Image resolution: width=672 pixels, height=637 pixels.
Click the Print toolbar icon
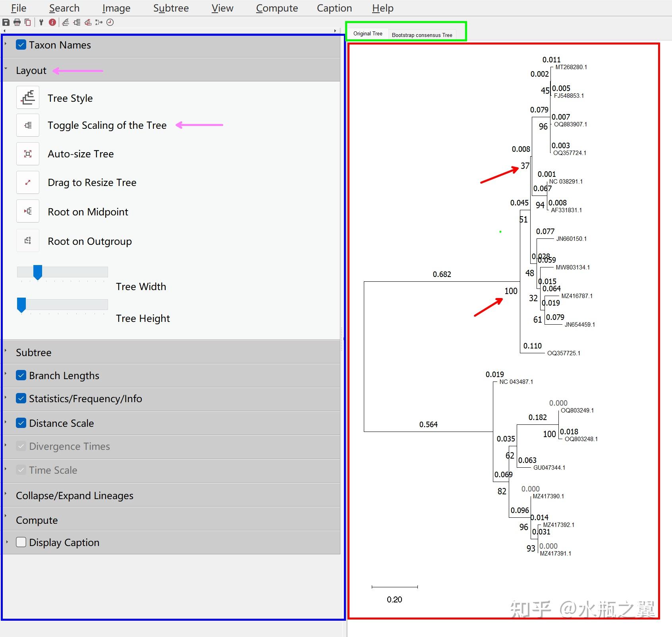[17, 22]
